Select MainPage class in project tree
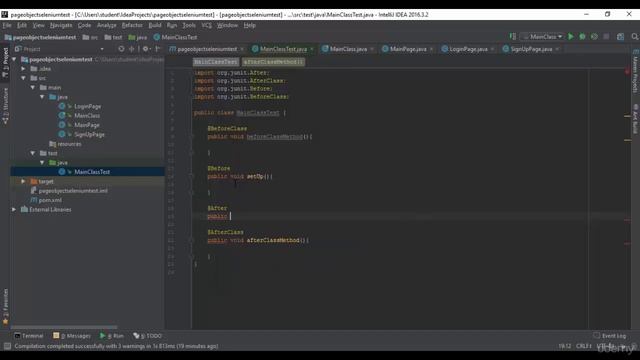Viewport: 640px width, 360px height. pos(87,125)
